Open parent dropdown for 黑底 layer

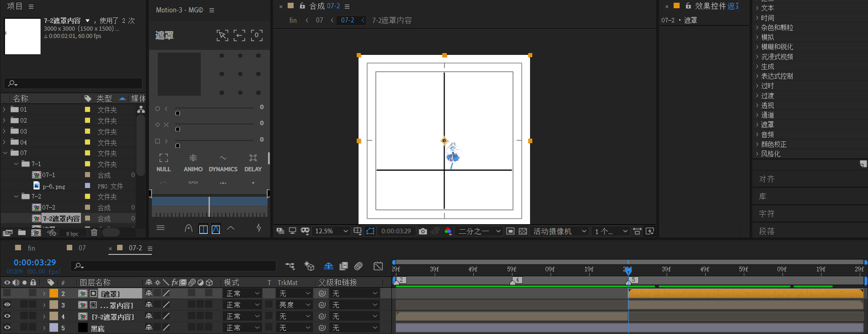[355, 328]
